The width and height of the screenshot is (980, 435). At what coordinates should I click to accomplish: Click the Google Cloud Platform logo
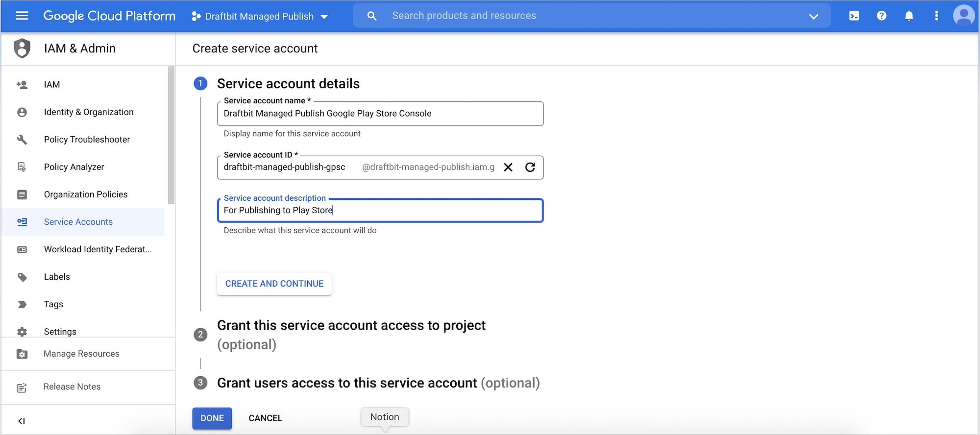(x=109, y=16)
